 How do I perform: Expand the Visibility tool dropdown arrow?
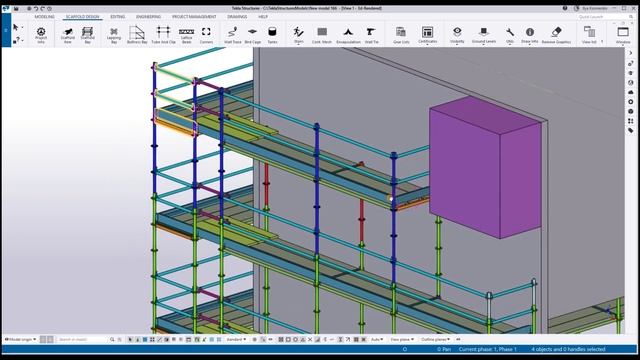click(x=457, y=44)
